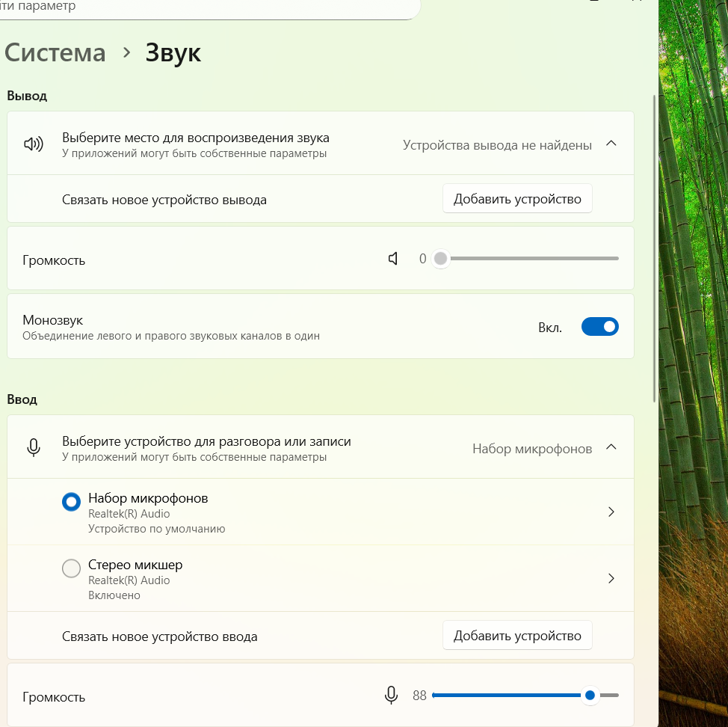Click the Устройства вывода не найдены text

click(x=497, y=145)
